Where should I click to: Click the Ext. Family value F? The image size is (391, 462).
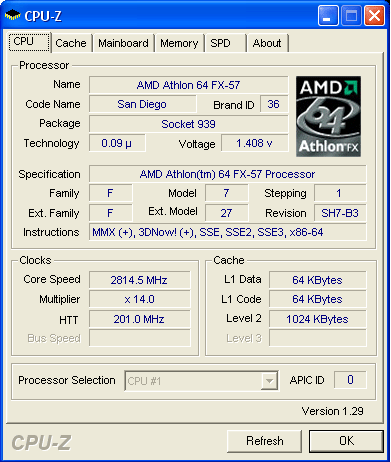point(110,213)
